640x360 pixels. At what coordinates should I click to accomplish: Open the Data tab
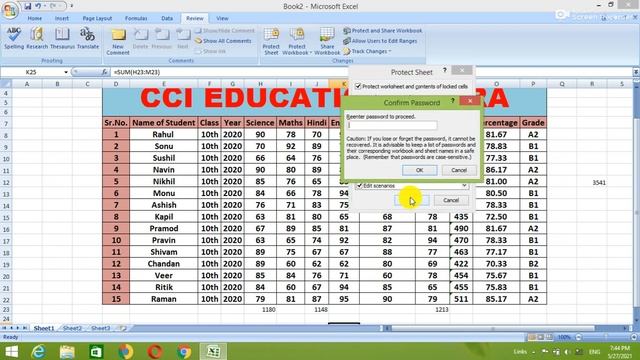[167, 18]
